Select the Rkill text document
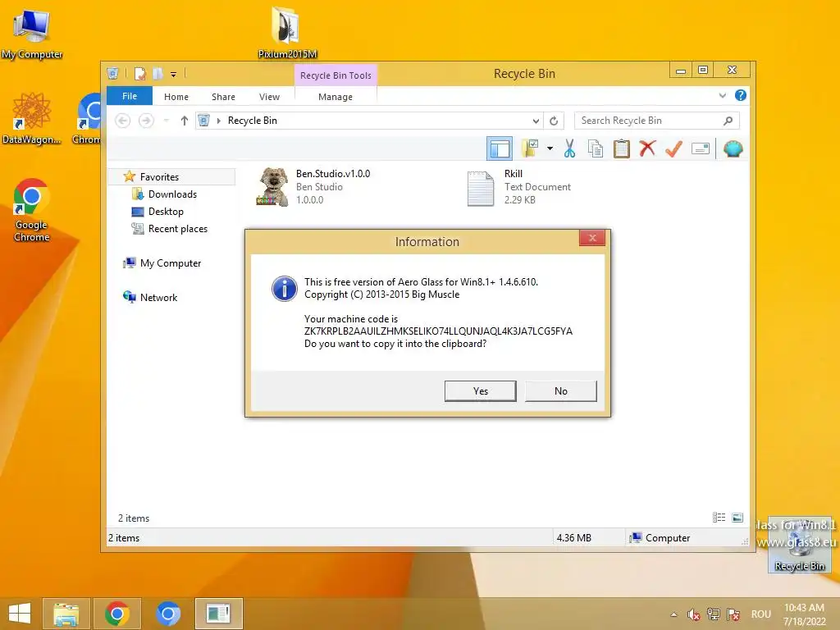The height and width of the screenshot is (630, 840). pyautogui.click(x=518, y=186)
